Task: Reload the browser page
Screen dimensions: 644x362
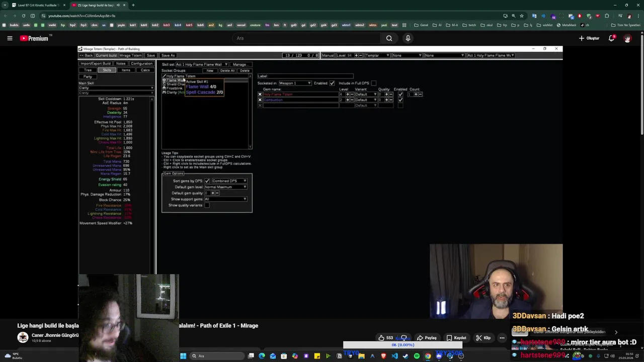Action: [x=23, y=16]
